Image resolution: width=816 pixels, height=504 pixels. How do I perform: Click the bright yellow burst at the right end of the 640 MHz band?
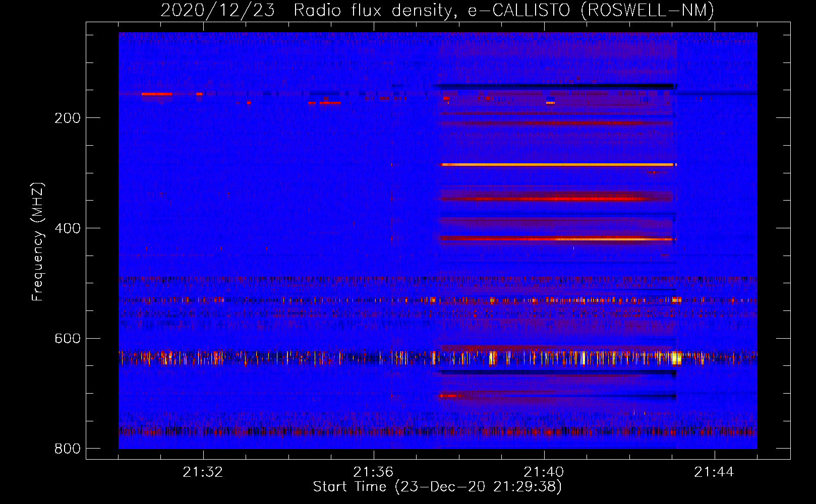tap(676, 358)
